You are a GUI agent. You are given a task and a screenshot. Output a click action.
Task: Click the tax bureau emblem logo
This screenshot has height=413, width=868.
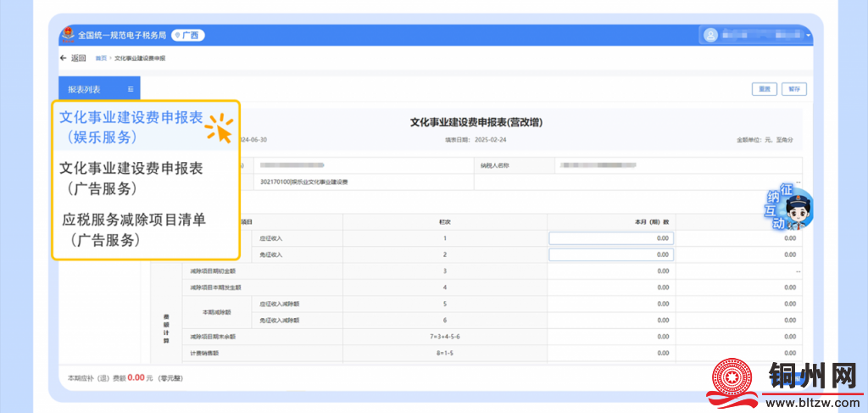tap(67, 35)
